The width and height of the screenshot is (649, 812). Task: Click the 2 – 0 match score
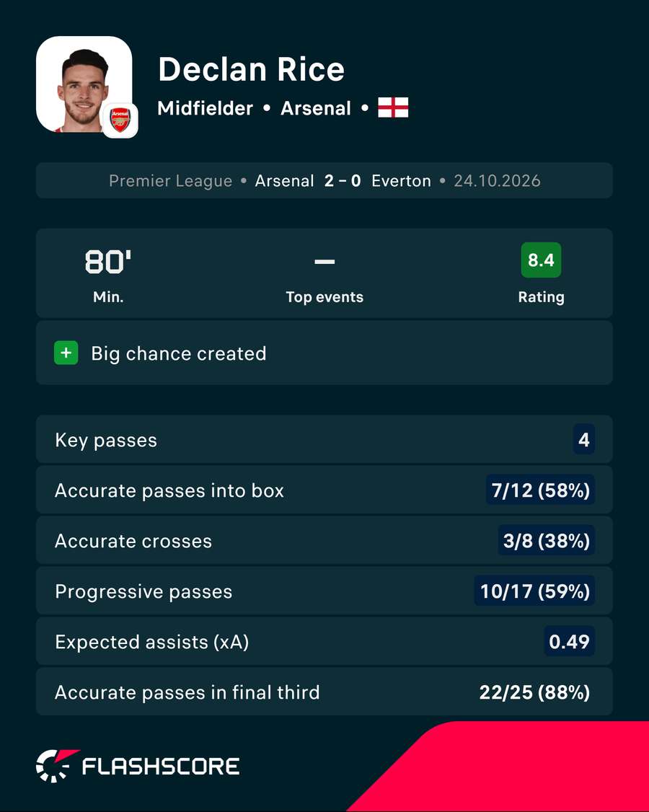343,181
